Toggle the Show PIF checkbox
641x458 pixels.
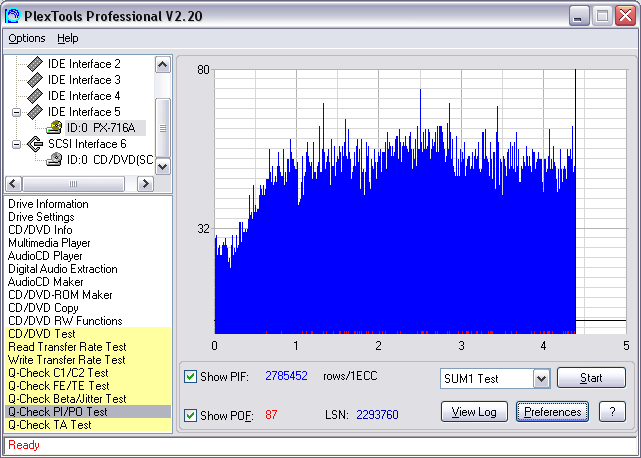pyautogui.click(x=190, y=376)
